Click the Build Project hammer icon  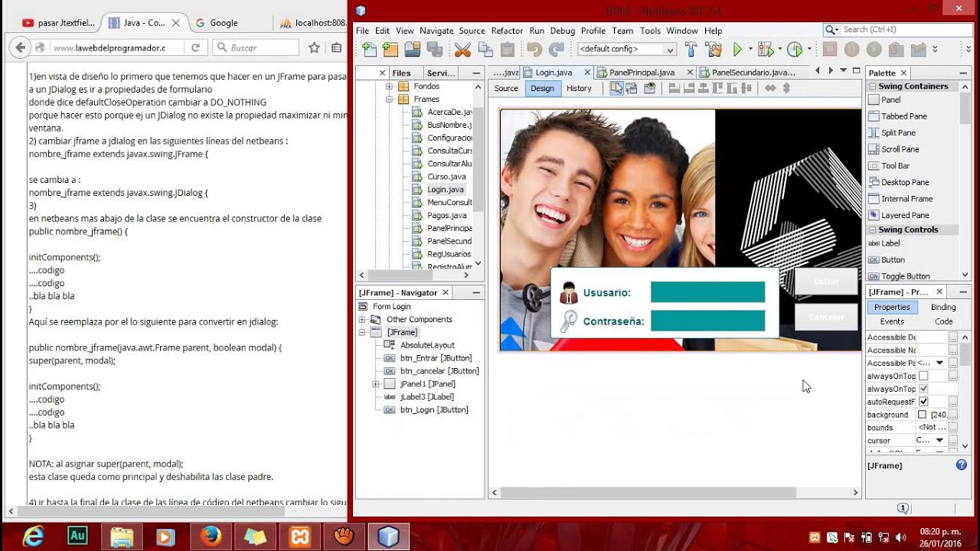[x=691, y=50]
